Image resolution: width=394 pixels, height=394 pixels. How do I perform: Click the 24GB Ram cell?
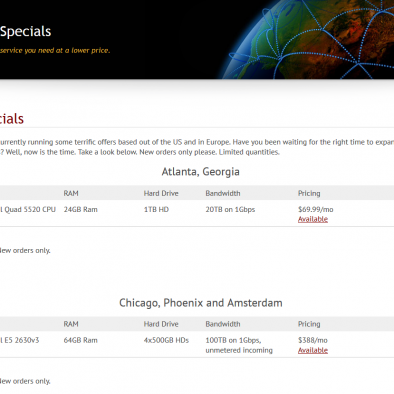click(81, 209)
